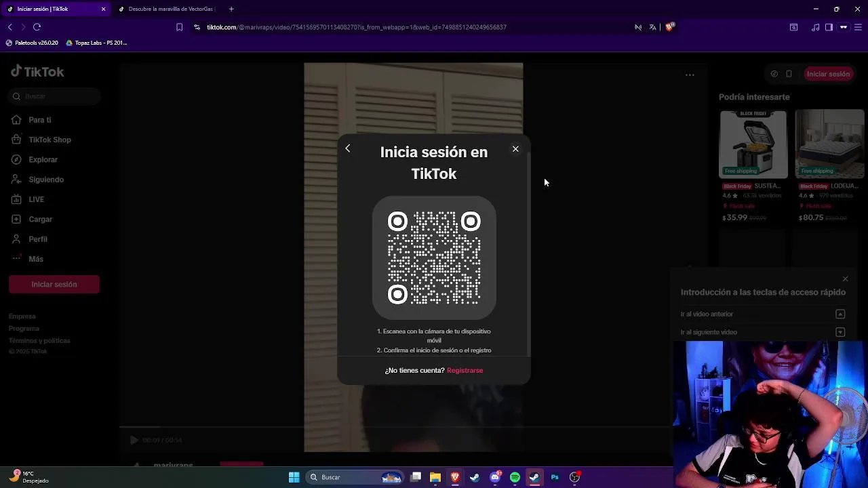This screenshot has width=868, height=488.
Task: Expand the Programa footer section
Action: point(24,329)
